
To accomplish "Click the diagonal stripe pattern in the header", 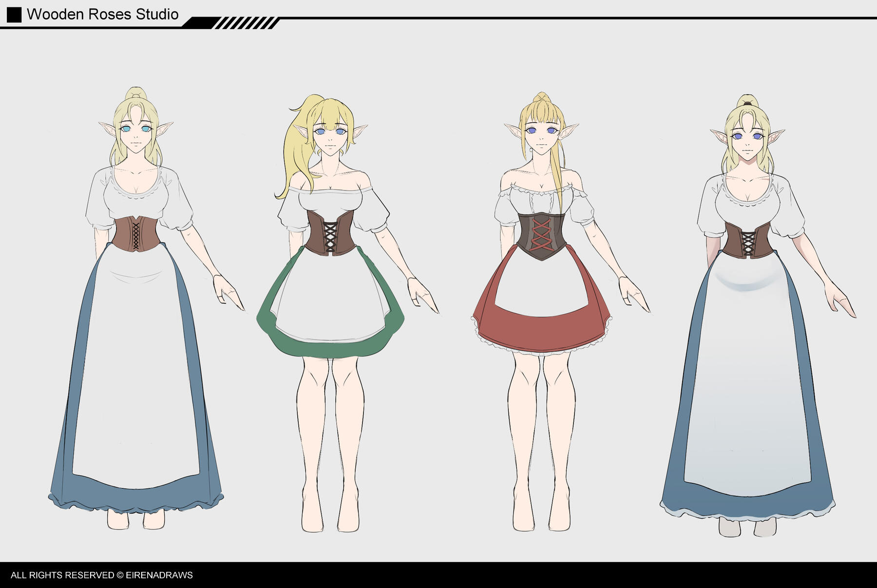I will point(247,23).
